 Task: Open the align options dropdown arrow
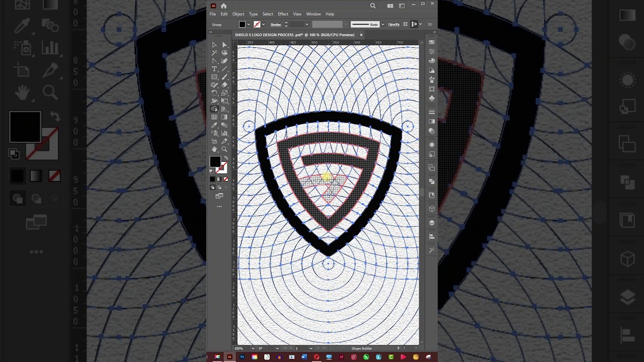pyautogui.click(x=420, y=24)
